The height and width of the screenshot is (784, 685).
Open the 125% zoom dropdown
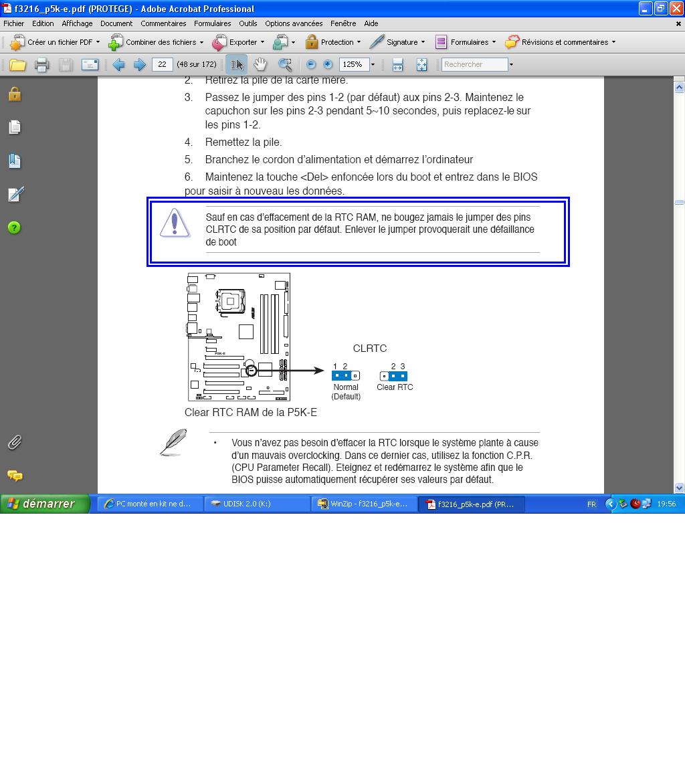373,65
